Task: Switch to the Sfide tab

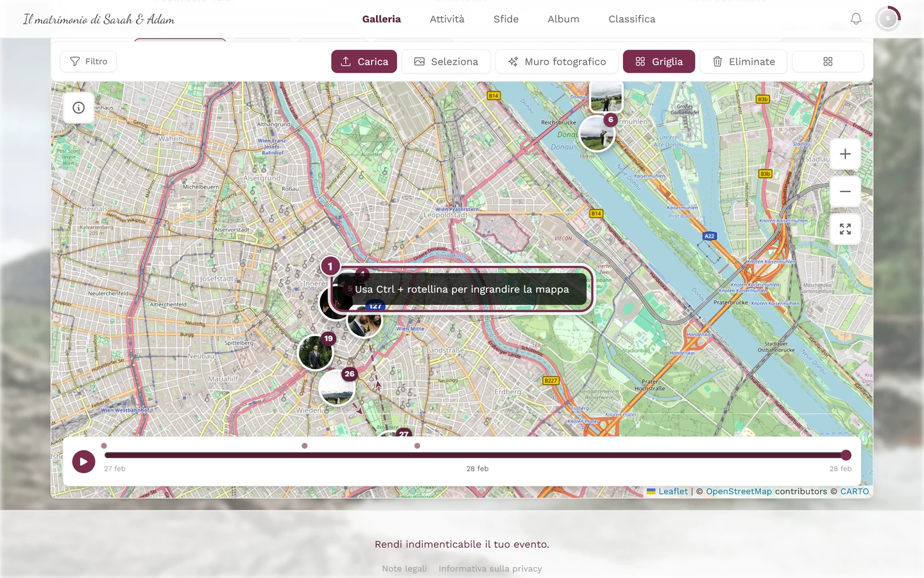Action: (506, 19)
